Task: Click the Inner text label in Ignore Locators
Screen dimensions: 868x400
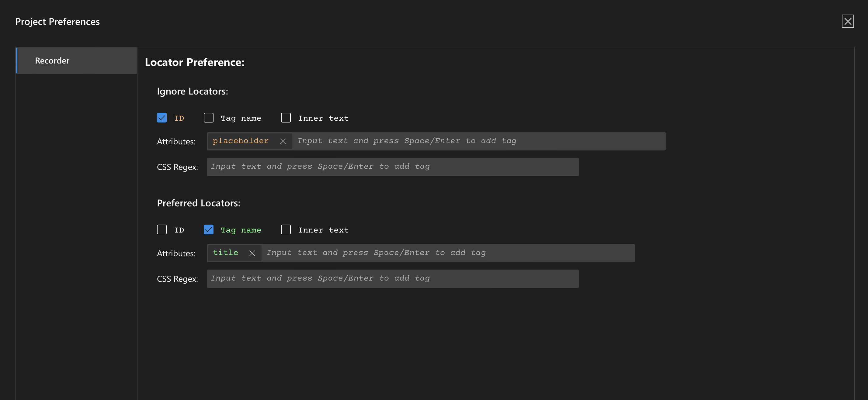Action: [x=323, y=119]
